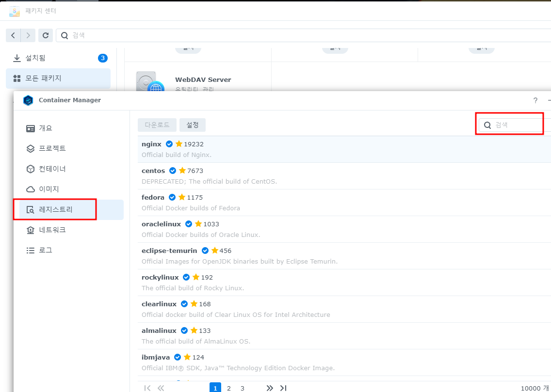Open 설치됨 section in Package Center
551x392 pixels.
(58, 58)
